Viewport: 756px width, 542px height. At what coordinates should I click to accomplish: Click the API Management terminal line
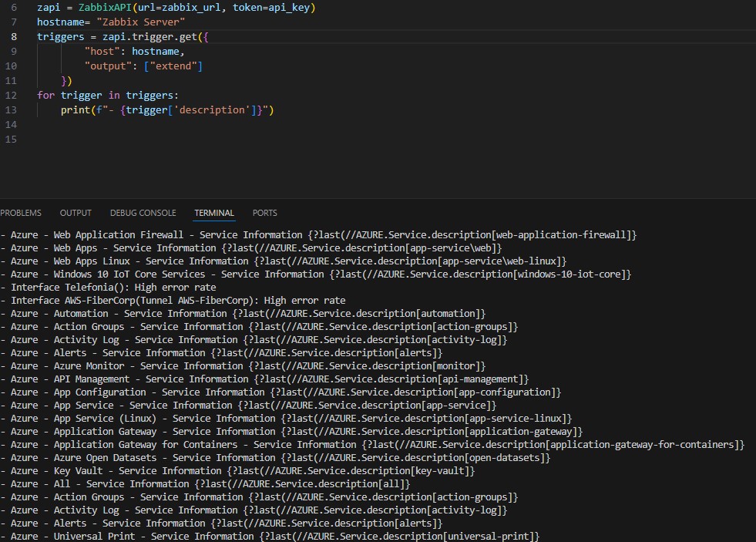(264, 379)
